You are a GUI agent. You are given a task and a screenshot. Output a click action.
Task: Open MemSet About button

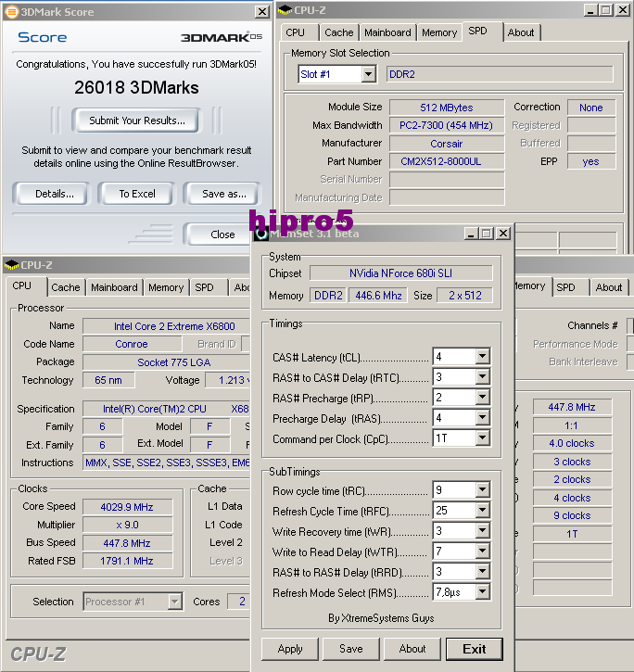(412, 649)
